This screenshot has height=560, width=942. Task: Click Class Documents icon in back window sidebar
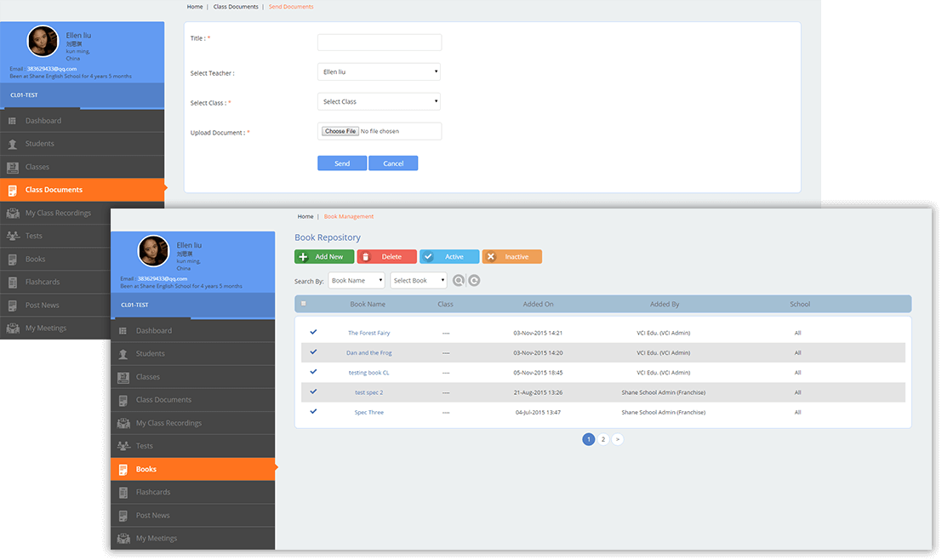[x=12, y=190]
